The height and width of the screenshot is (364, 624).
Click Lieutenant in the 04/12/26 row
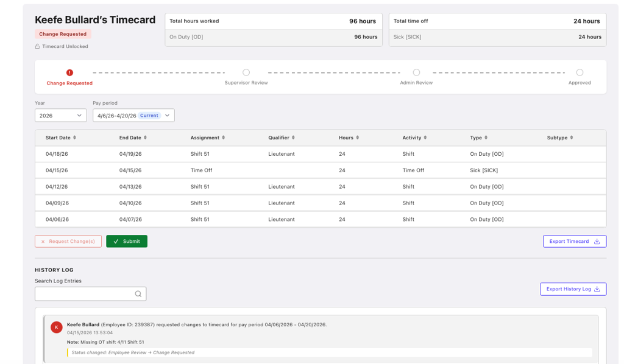tap(282, 186)
